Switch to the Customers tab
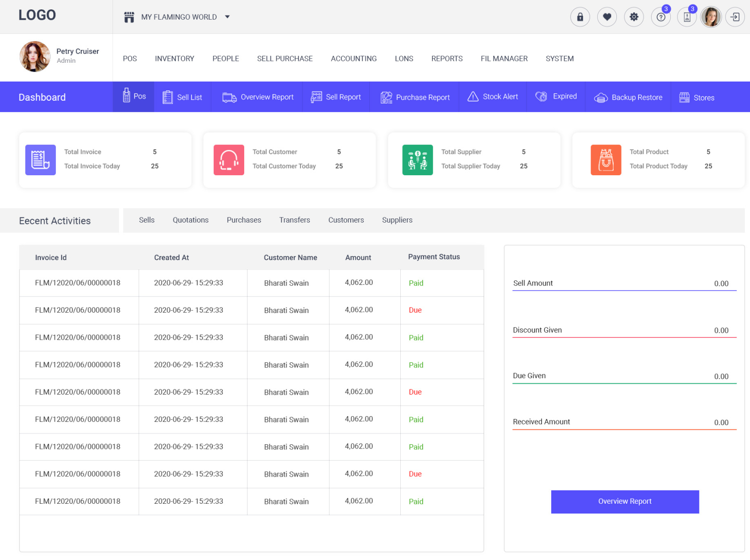The height and width of the screenshot is (560, 750). pos(346,220)
